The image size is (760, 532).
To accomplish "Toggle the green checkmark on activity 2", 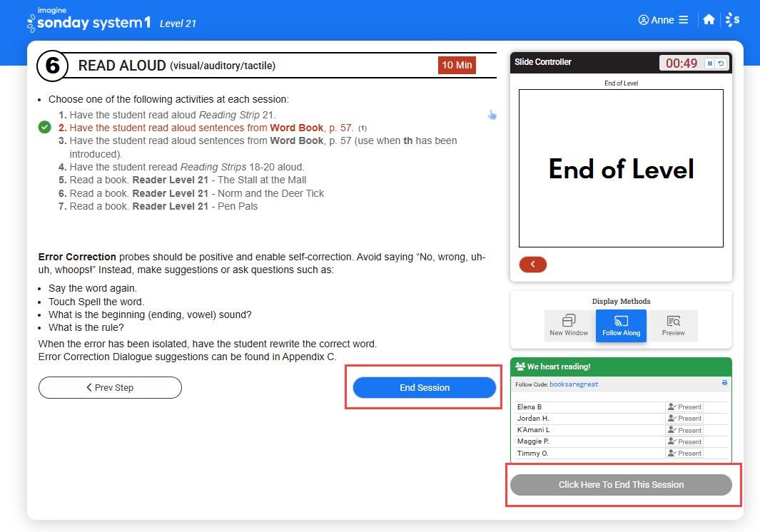I will pos(44,128).
